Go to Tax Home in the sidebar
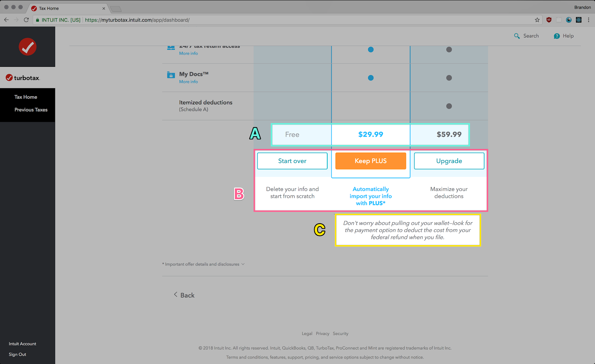 26,97
